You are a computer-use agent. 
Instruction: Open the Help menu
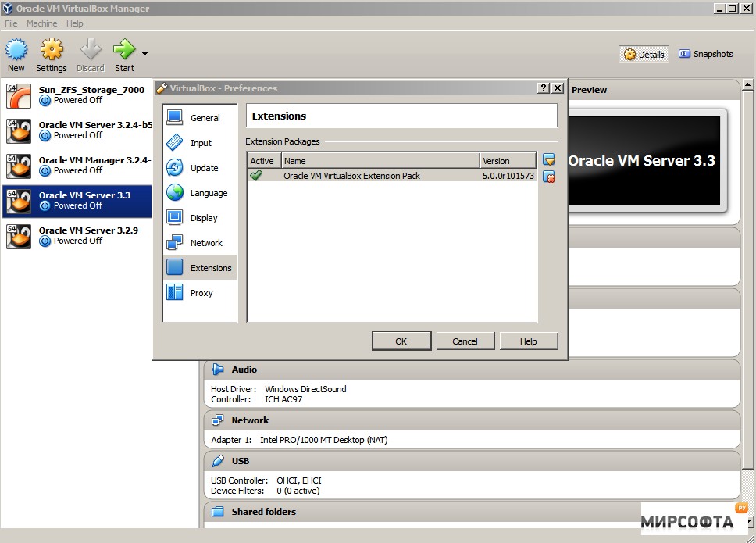tap(75, 23)
